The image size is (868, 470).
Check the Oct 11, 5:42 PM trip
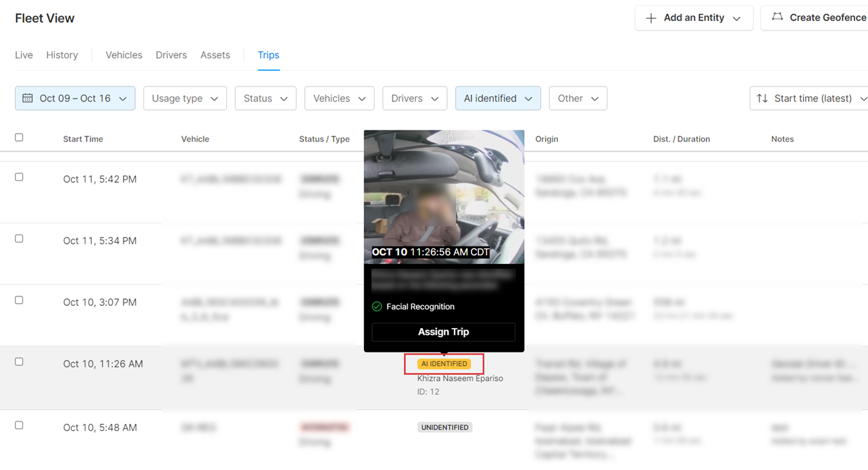[19, 177]
